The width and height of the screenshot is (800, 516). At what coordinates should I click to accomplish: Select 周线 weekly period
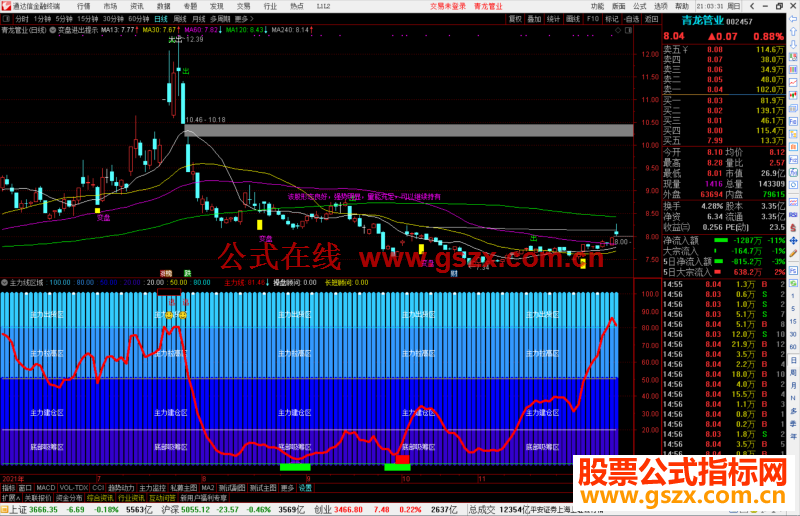click(x=180, y=19)
